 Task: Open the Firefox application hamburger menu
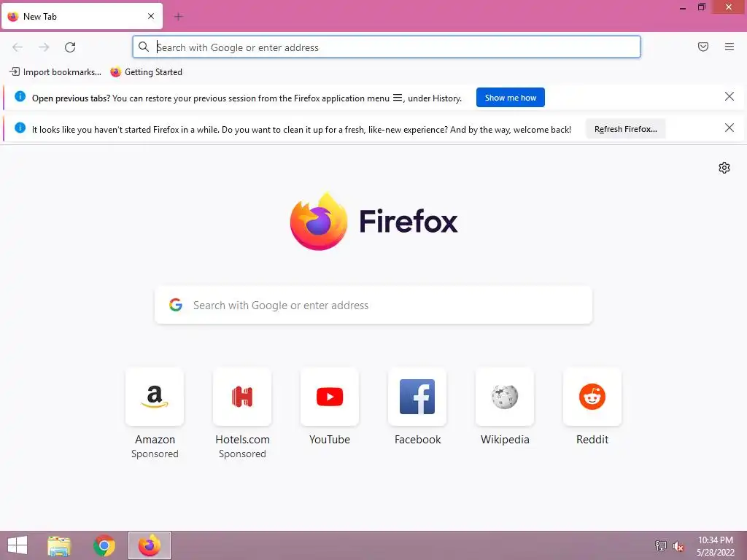point(729,47)
